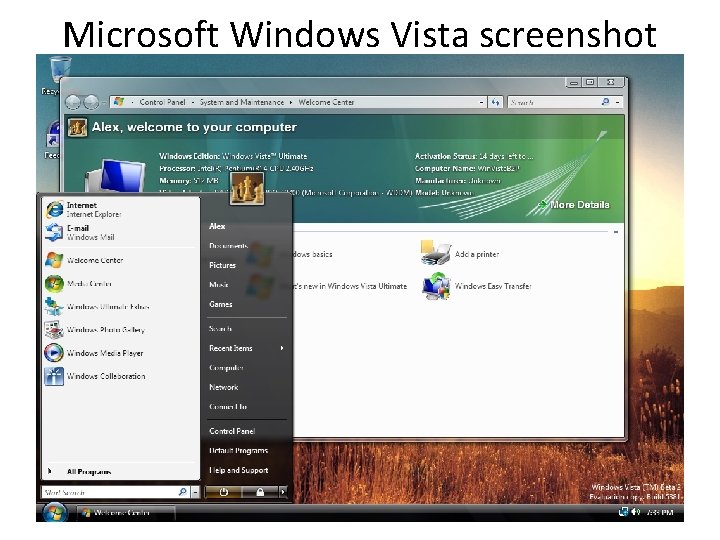Open Recycle Bin on desktop

(x=59, y=73)
